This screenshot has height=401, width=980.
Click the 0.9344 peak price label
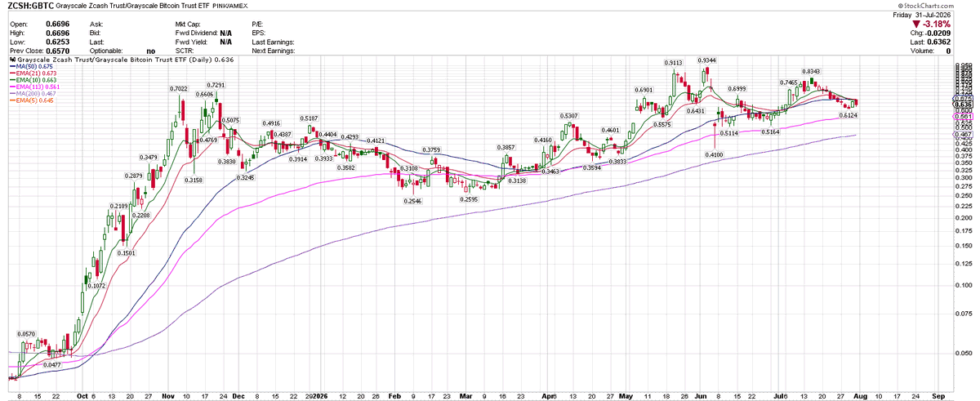pyautogui.click(x=707, y=60)
